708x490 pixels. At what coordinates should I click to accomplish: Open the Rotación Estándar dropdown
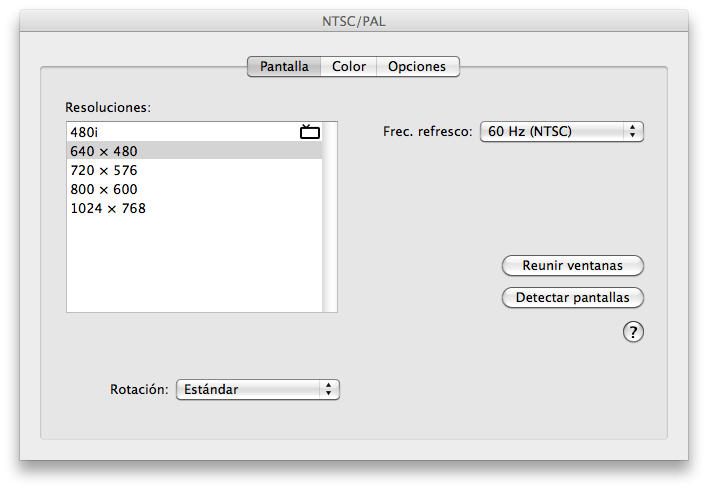click(x=257, y=389)
